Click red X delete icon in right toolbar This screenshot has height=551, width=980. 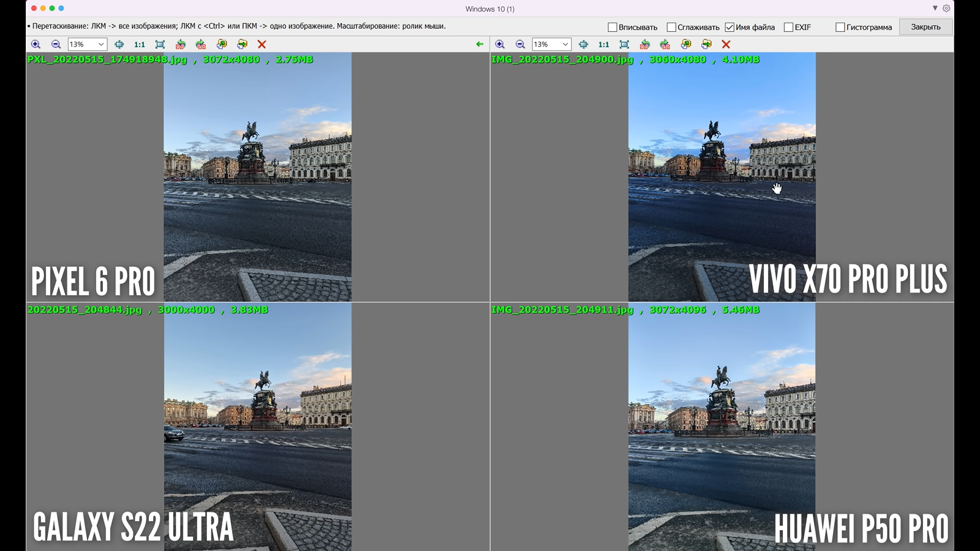click(726, 44)
